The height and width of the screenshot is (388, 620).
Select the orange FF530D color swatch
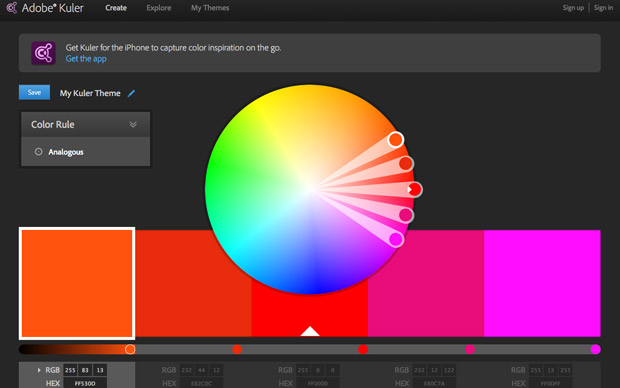tap(77, 284)
